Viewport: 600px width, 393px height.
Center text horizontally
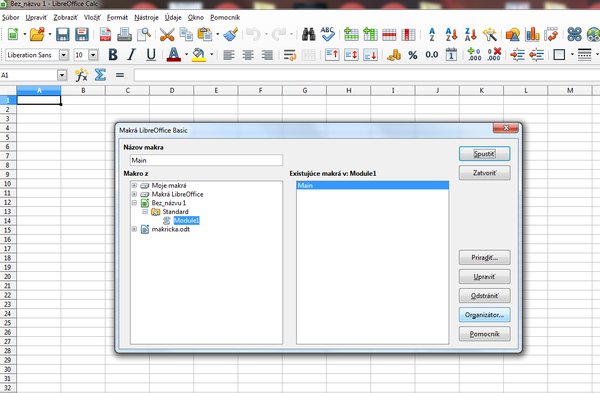click(x=248, y=55)
